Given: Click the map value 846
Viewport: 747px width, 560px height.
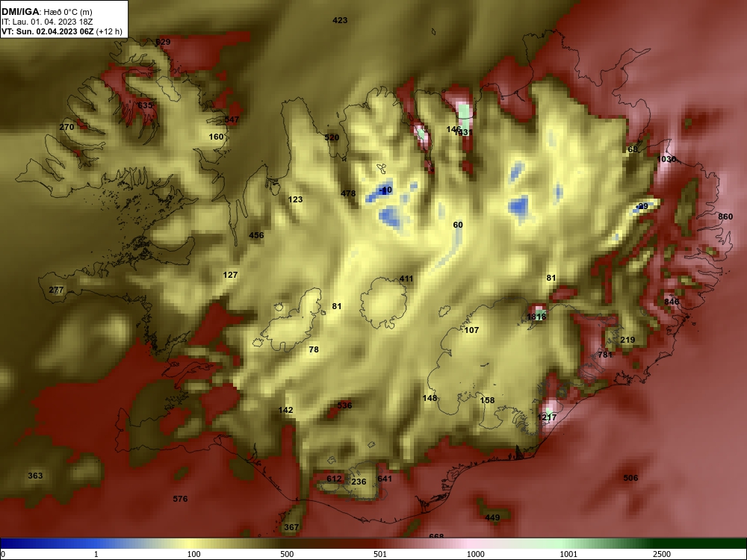Looking at the screenshot, I should pos(672,302).
